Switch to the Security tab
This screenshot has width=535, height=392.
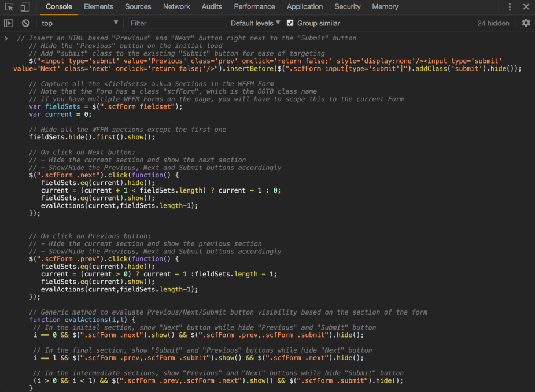[x=347, y=6]
